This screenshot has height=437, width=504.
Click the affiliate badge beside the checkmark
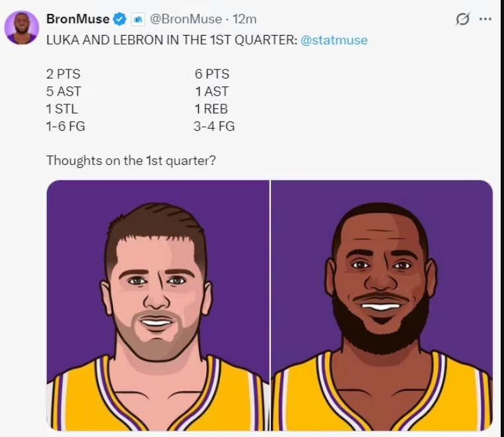tap(138, 19)
